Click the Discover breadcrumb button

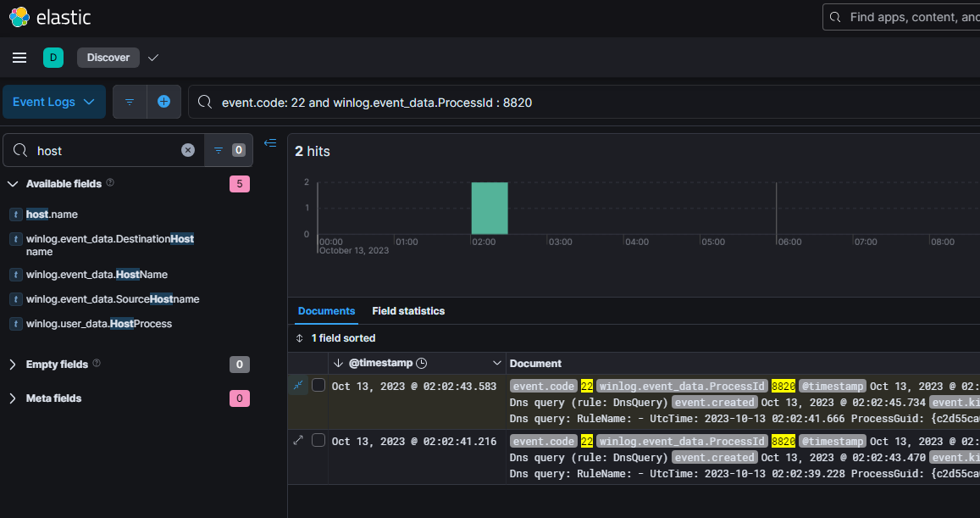[x=108, y=58]
